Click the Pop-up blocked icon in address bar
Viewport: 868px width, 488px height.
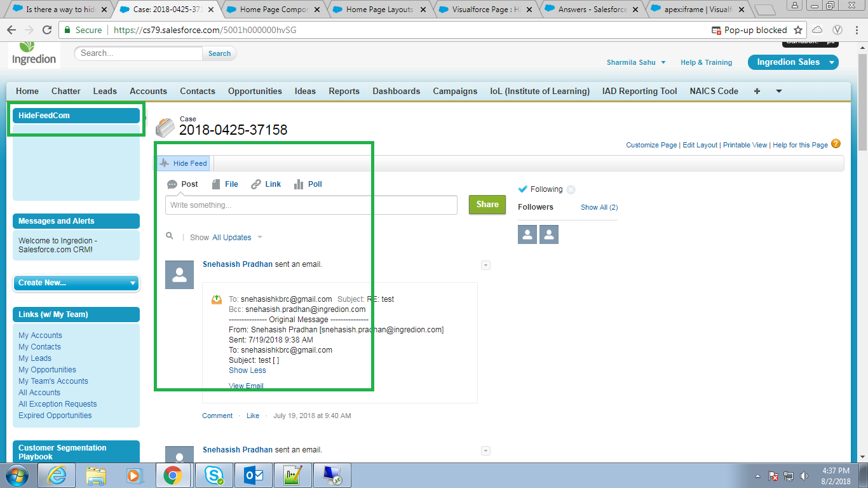pos(717,30)
